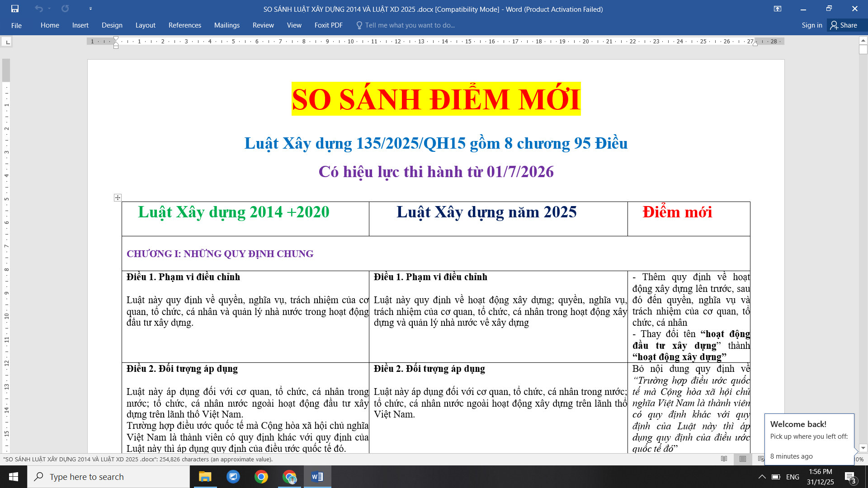The height and width of the screenshot is (488, 868).
Task: Open the Share pane
Action: pyautogui.click(x=846, y=25)
